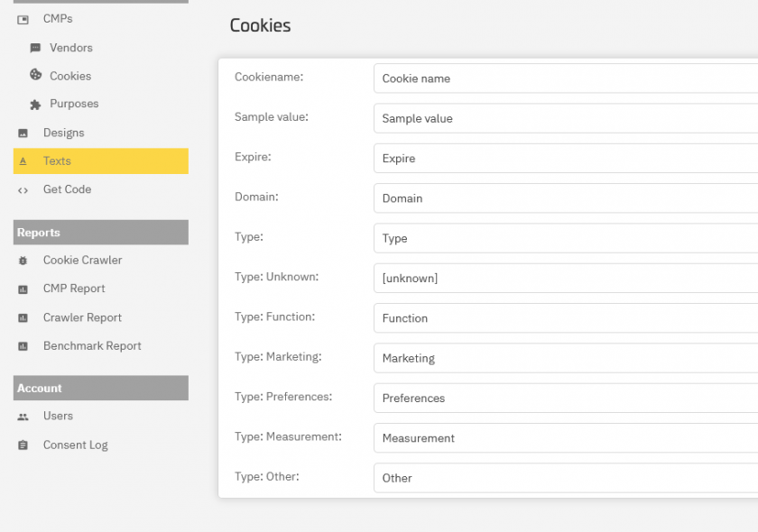
Task: Click the CMP Report chart icon
Action: [x=23, y=289]
